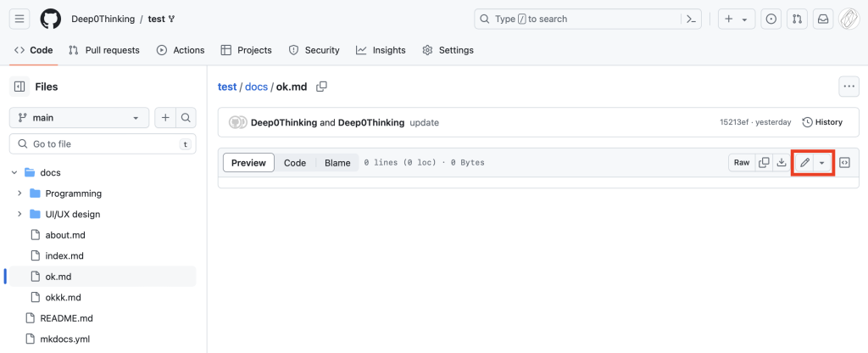Click the docs folder name in tree
The width and height of the screenshot is (868, 353).
(50, 173)
